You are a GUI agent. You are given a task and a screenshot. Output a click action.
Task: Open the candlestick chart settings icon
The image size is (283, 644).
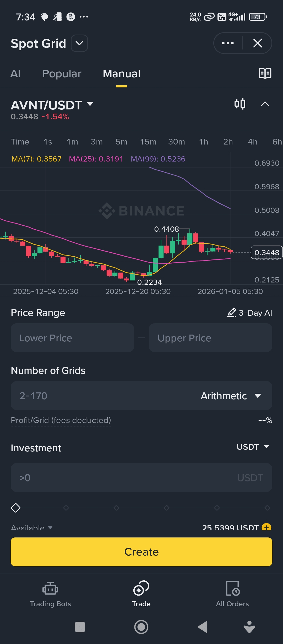click(x=240, y=104)
